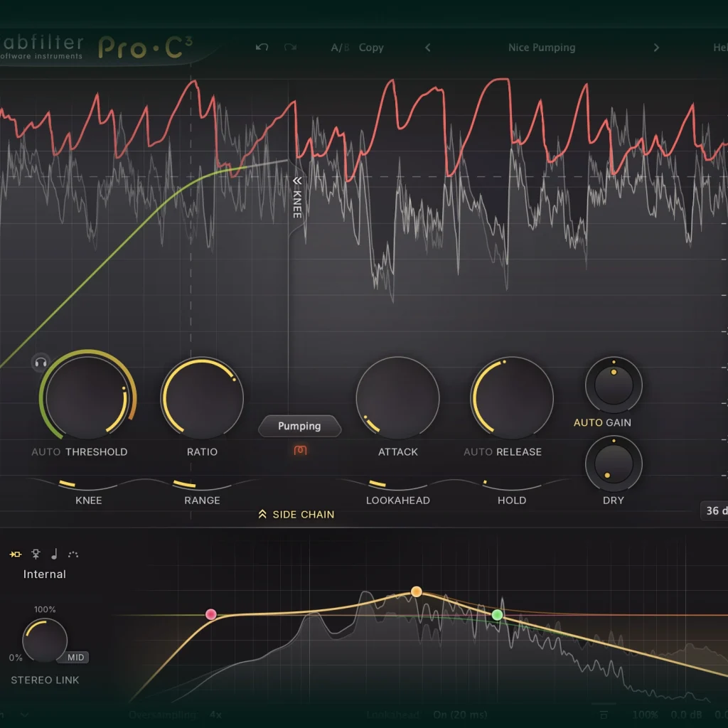
Task: Click the musical note trigger icon
Action: point(54,554)
